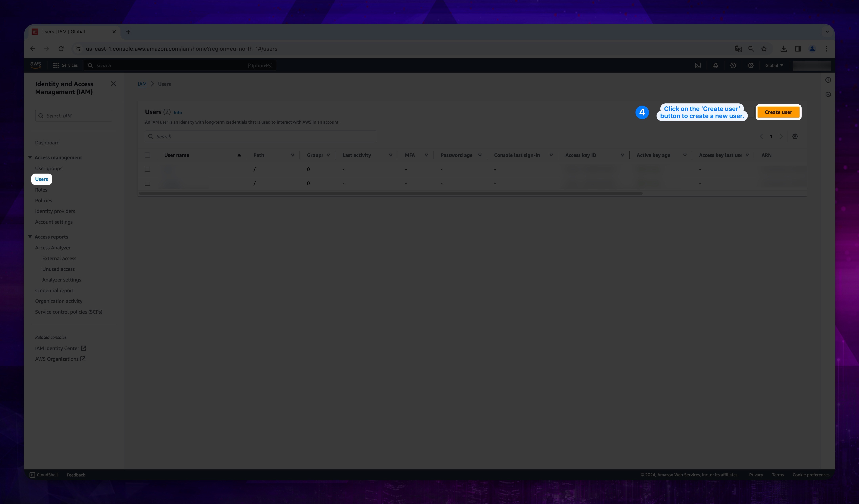Collapse the Access management section

pyautogui.click(x=30, y=157)
